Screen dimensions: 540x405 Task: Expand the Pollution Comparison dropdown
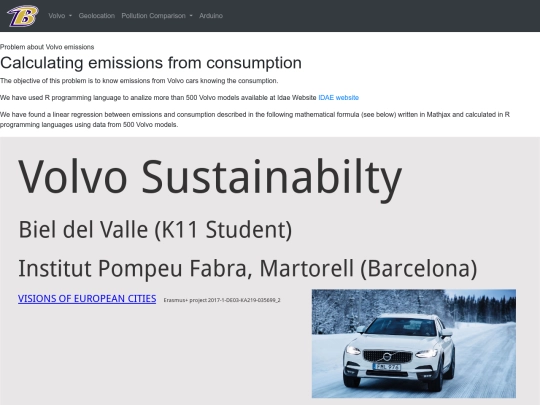[x=157, y=16]
